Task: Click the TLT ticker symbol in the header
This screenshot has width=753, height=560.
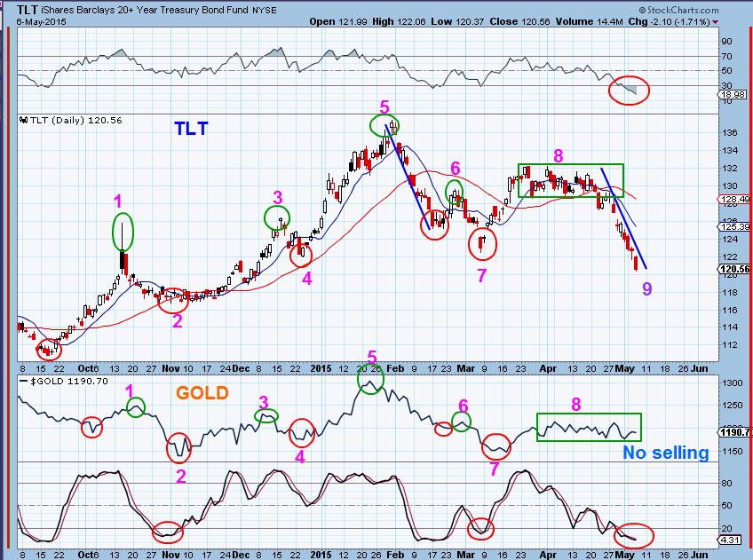Action: 27,10
